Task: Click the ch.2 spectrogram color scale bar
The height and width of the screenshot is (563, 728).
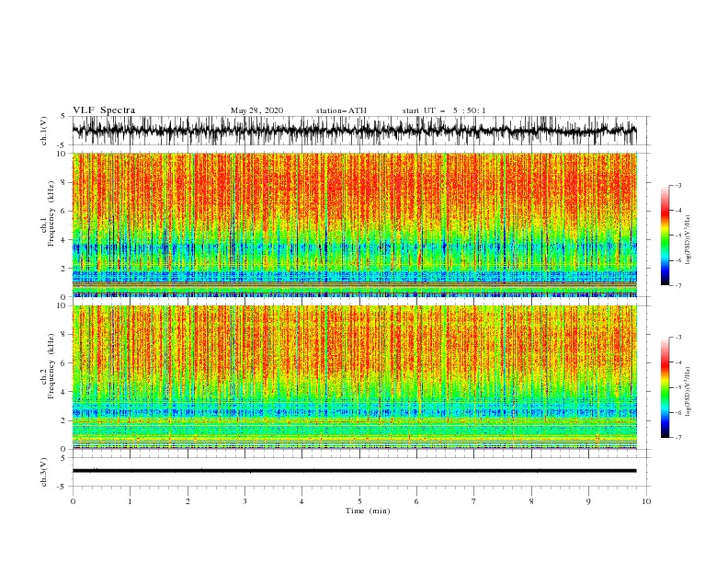Action: coord(665,387)
